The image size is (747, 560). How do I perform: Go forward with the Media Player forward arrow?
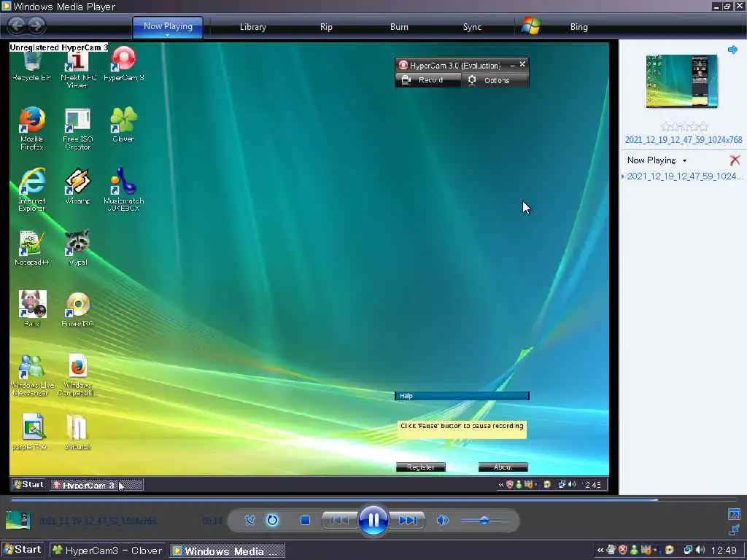(36, 26)
